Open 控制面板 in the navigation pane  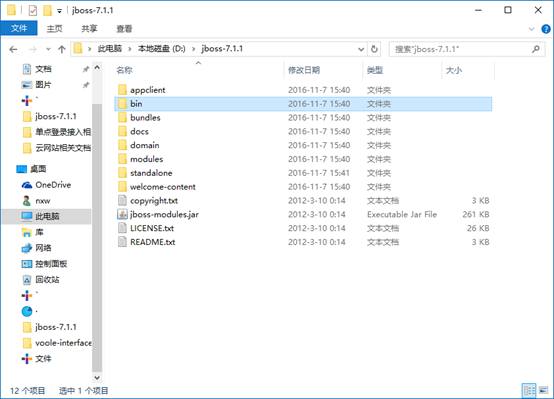[x=51, y=264]
